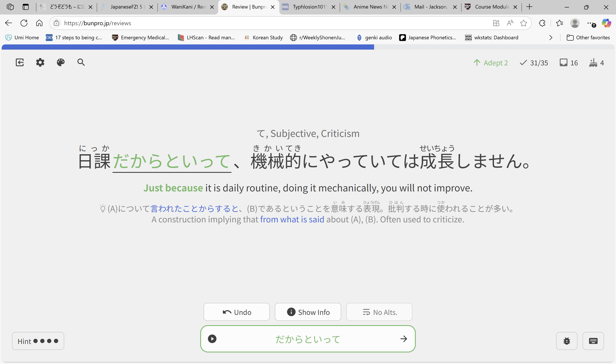Open the No Alts. alternatives list
Viewport: 616px width, 364px height.
pyautogui.click(x=379, y=312)
